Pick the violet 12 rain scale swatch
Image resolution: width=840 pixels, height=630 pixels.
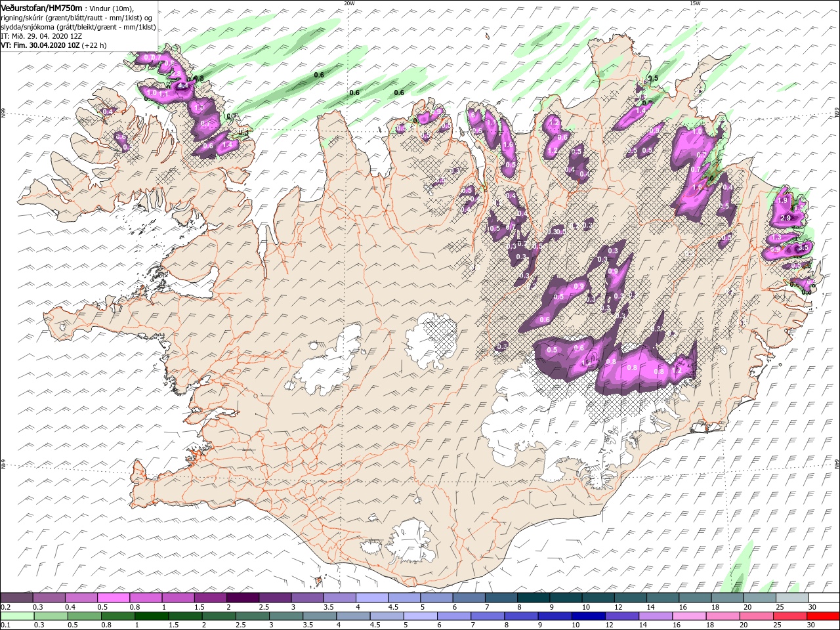[621, 616]
